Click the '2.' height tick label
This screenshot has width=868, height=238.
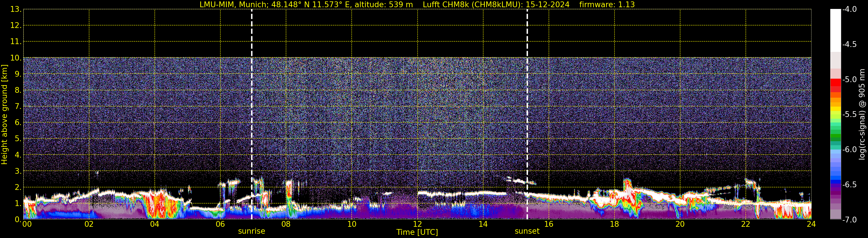tap(18, 188)
